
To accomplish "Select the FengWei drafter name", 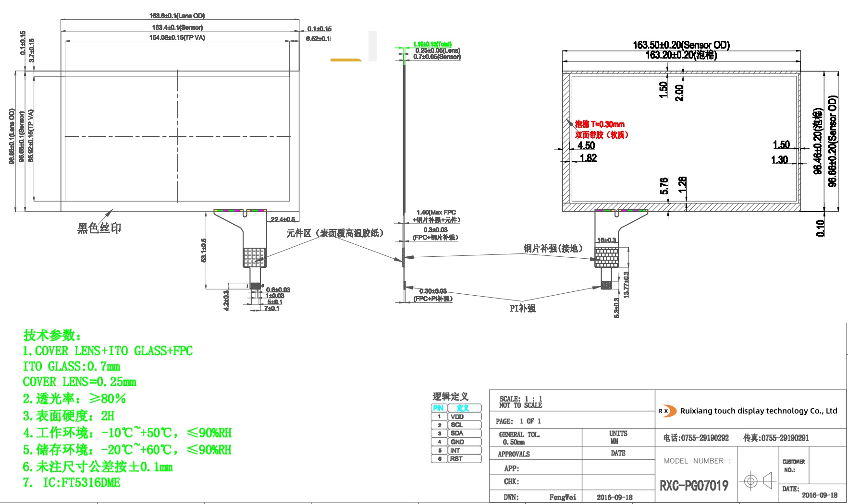I will point(563,497).
